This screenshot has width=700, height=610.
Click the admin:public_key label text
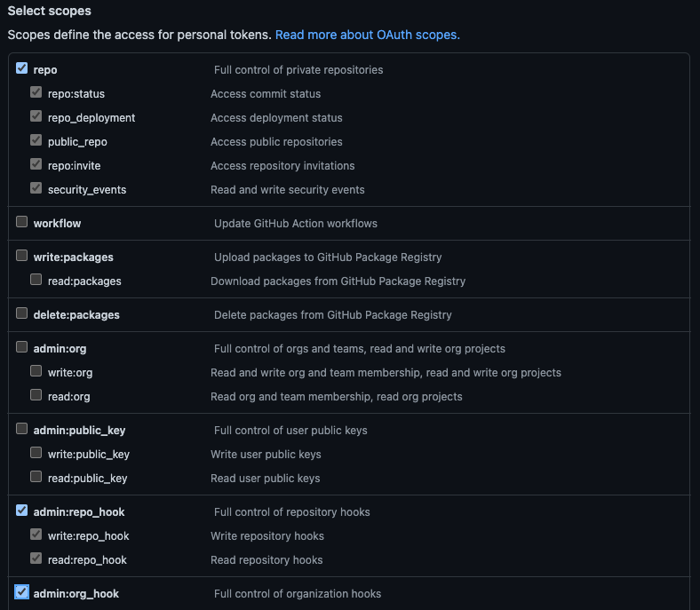point(79,431)
